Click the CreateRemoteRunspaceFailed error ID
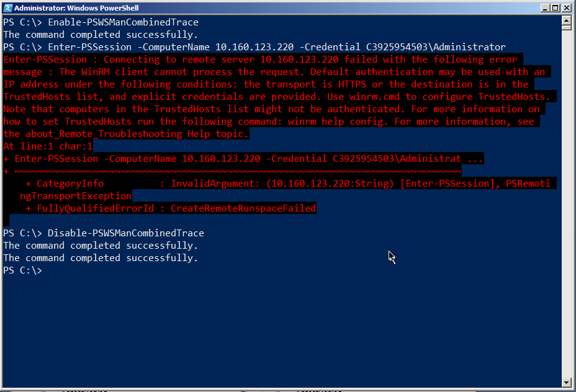 point(243,208)
